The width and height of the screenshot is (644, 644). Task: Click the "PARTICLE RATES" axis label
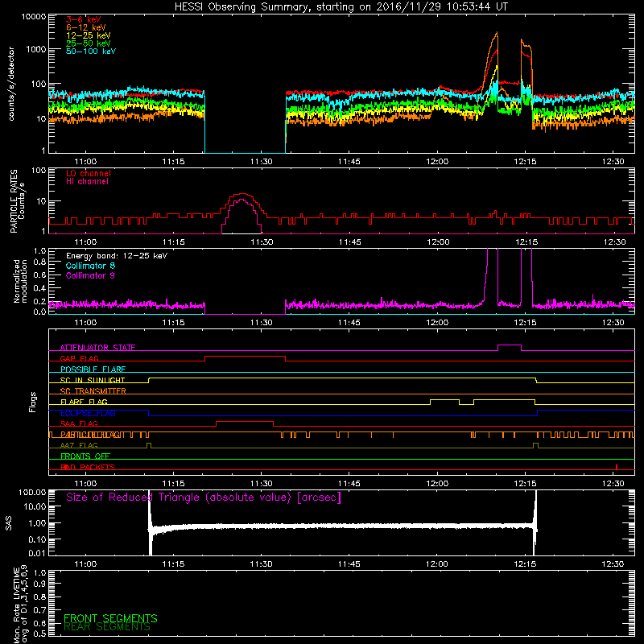(14, 201)
